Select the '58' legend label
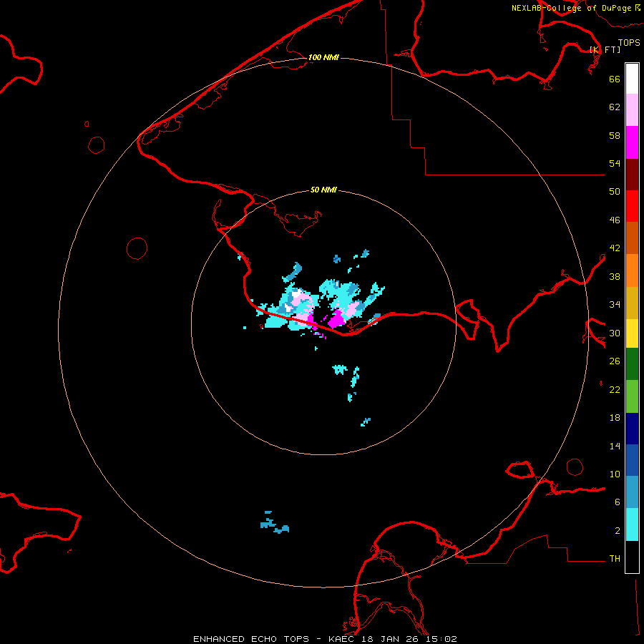 click(x=615, y=135)
